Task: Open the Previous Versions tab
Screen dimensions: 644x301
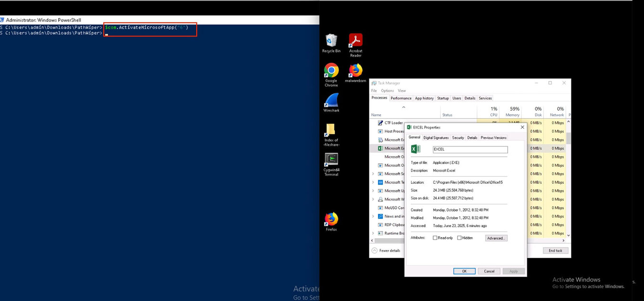Action: [x=493, y=138]
